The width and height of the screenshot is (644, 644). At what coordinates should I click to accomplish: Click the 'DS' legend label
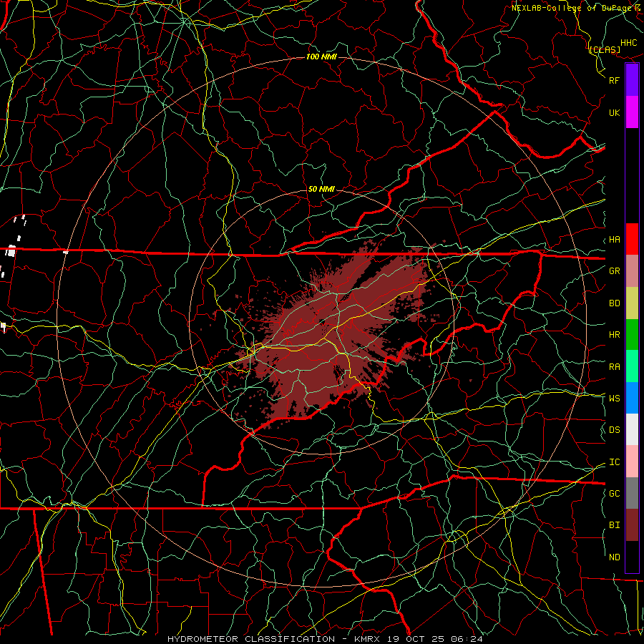[615, 430]
